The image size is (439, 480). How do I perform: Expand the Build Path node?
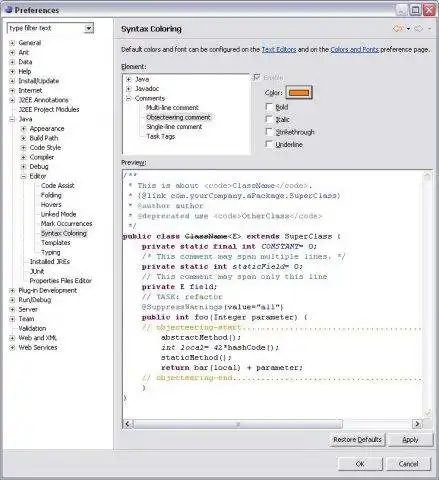[x=23, y=138]
